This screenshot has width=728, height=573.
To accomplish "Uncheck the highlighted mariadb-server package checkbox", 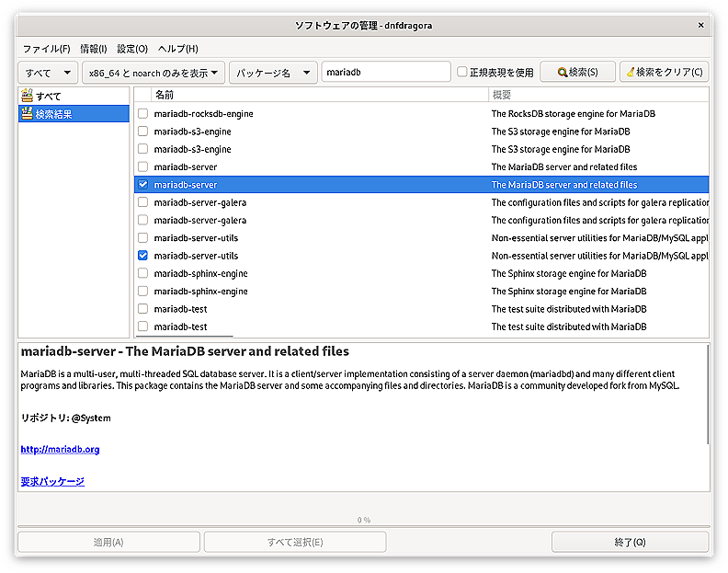I will (143, 185).
